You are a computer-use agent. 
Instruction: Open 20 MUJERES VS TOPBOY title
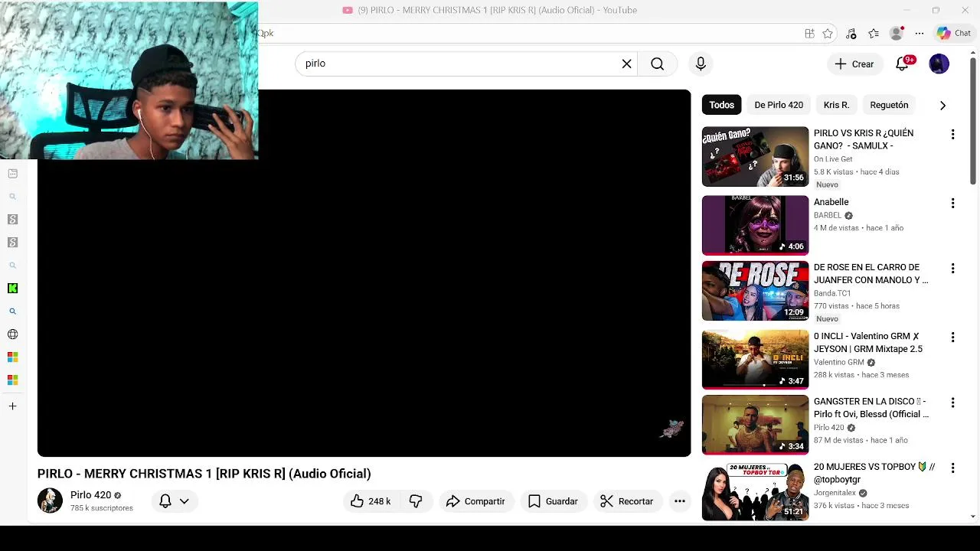tap(874, 473)
